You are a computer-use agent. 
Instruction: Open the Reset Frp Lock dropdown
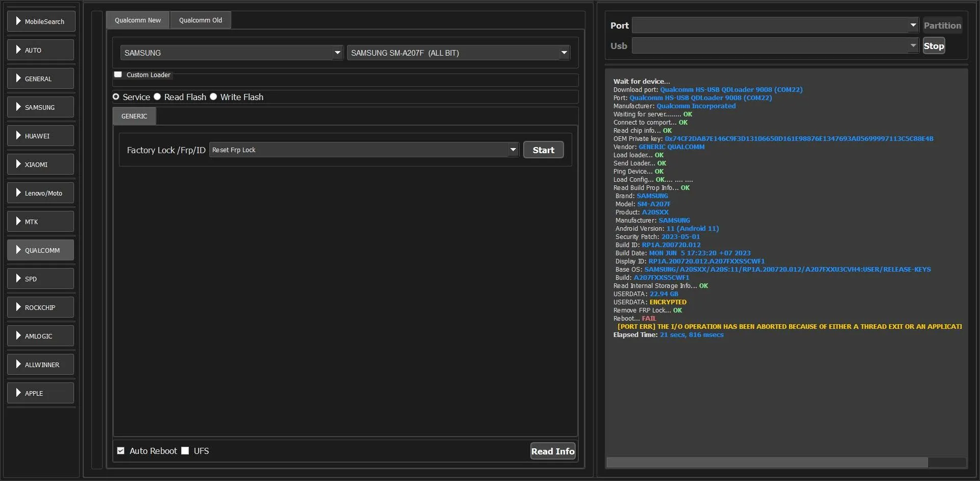(364, 150)
